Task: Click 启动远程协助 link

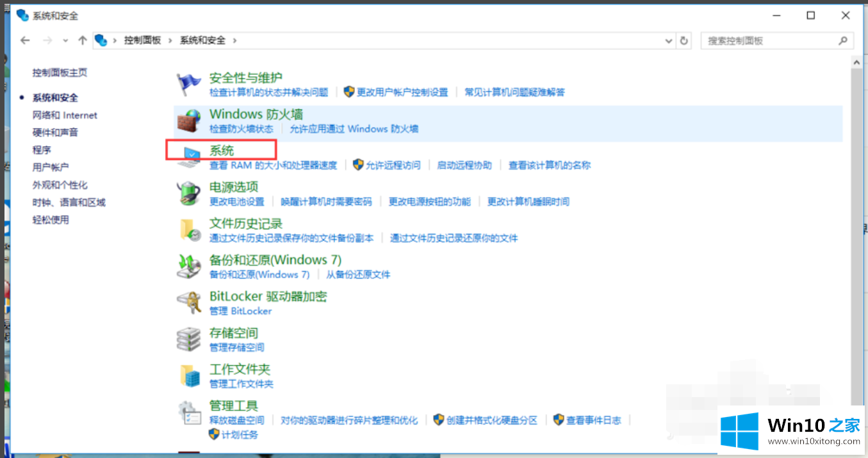Action: pyautogui.click(x=464, y=165)
